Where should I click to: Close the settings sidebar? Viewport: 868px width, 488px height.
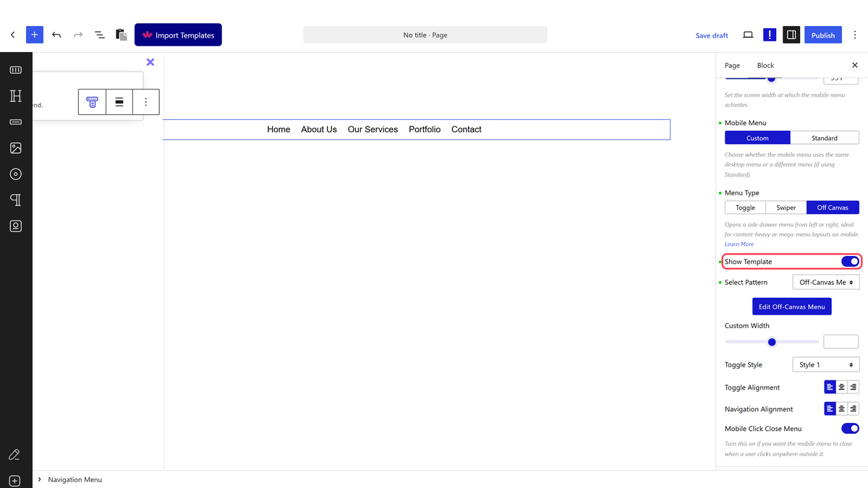[x=855, y=65]
